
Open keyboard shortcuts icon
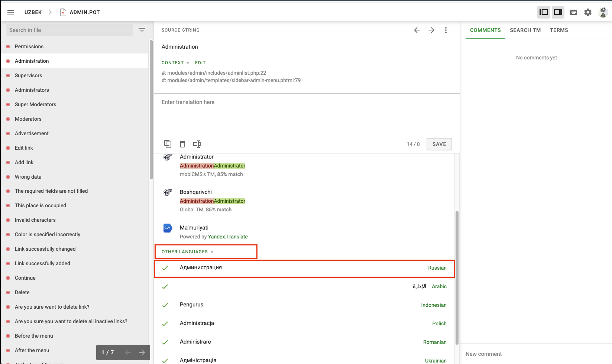(x=573, y=12)
